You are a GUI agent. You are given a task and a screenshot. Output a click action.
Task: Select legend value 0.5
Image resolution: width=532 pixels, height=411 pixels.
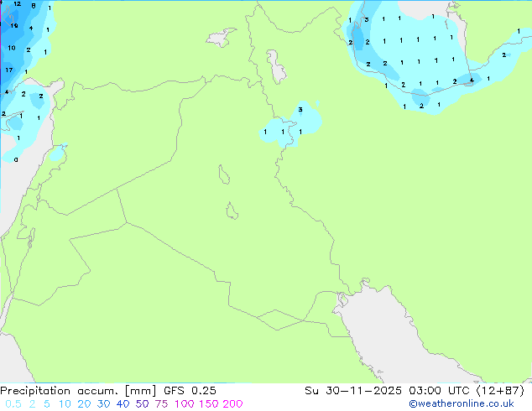point(13,404)
